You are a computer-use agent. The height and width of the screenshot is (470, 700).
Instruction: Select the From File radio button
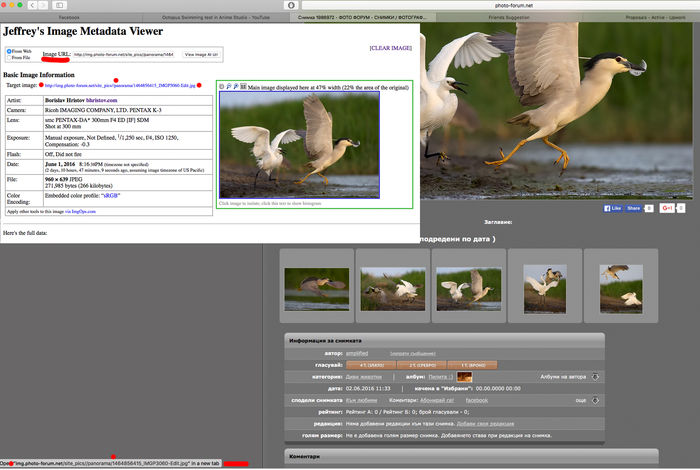click(x=9, y=57)
